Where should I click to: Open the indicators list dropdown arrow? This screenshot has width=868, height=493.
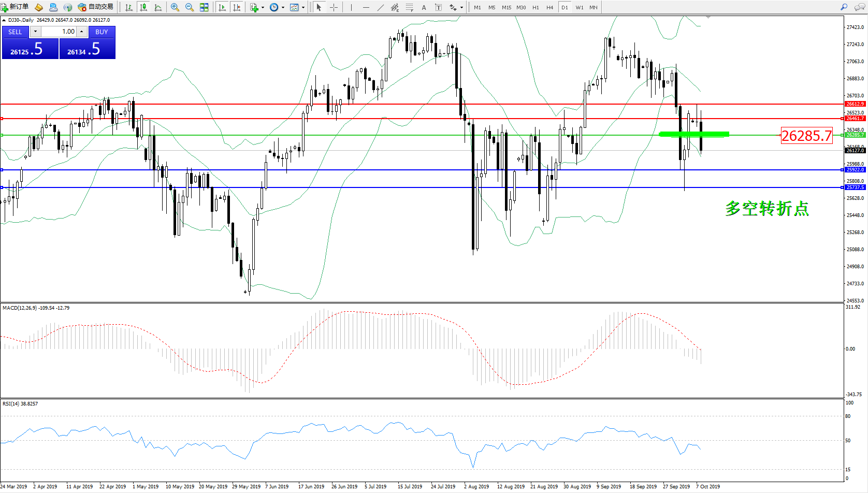pyautogui.click(x=263, y=8)
